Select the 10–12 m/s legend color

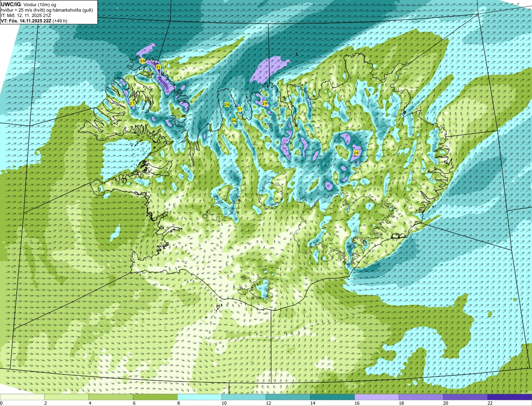[x=244, y=397]
